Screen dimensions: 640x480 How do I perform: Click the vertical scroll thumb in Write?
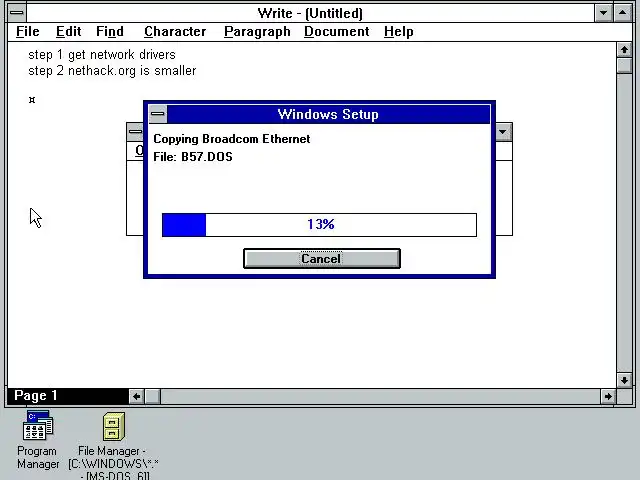[624, 66]
